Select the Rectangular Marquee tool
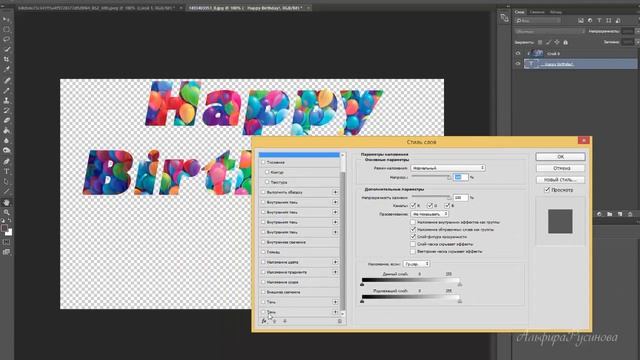Viewport: 640px width, 360px height. click(7, 29)
